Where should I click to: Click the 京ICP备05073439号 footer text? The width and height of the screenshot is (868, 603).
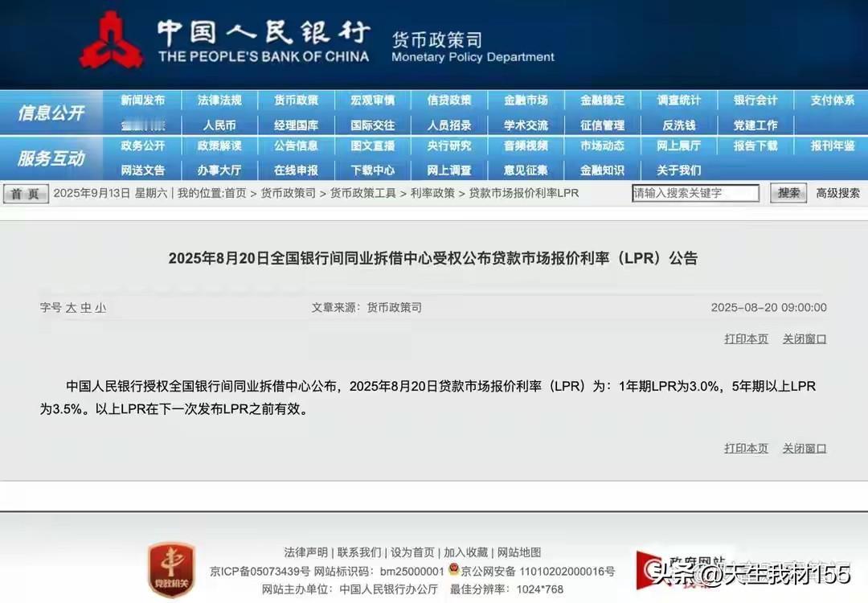pyautogui.click(x=260, y=571)
